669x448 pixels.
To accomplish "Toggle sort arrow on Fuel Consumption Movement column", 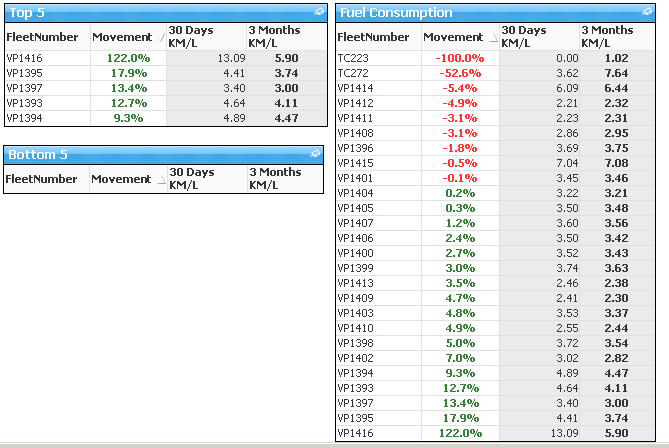I will pos(493,38).
